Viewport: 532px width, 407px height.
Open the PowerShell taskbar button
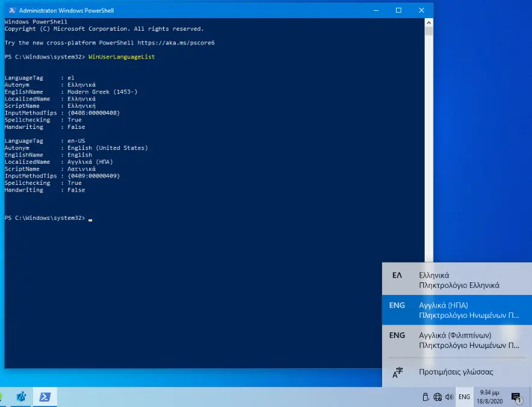click(x=45, y=397)
